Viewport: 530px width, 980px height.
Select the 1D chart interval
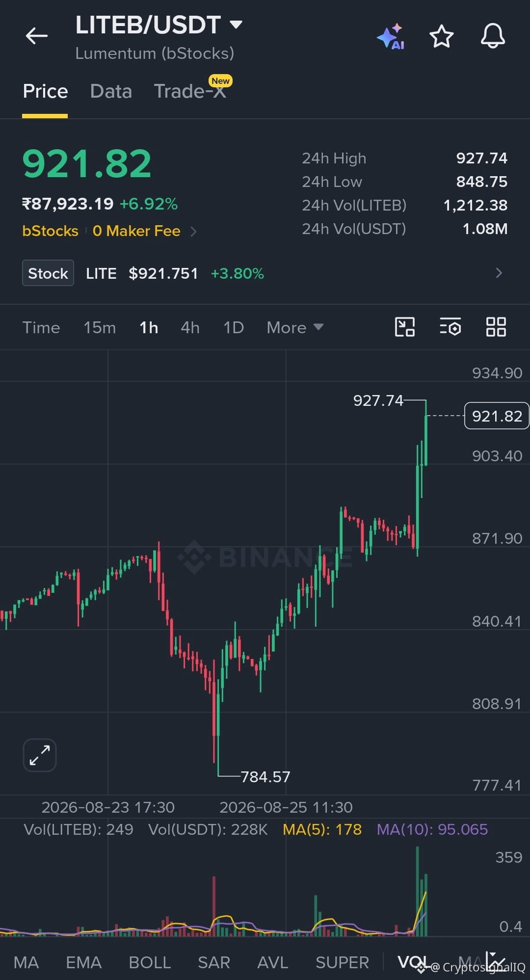click(234, 327)
